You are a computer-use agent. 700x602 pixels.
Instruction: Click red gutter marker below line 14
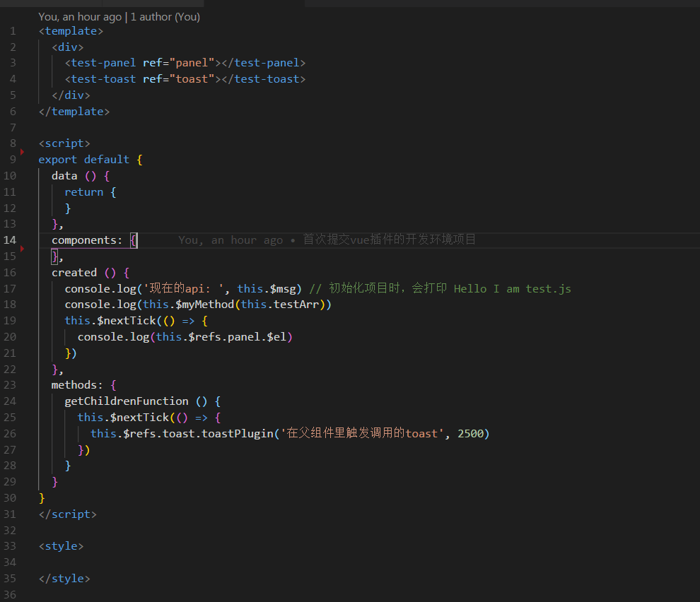[23, 248]
